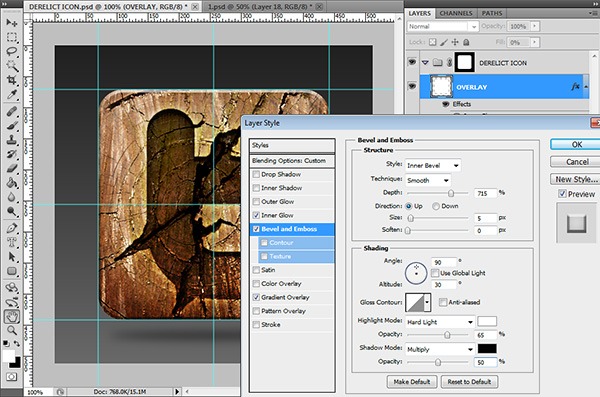Switch to the Paths tab
The image size is (600, 397).
(x=492, y=13)
